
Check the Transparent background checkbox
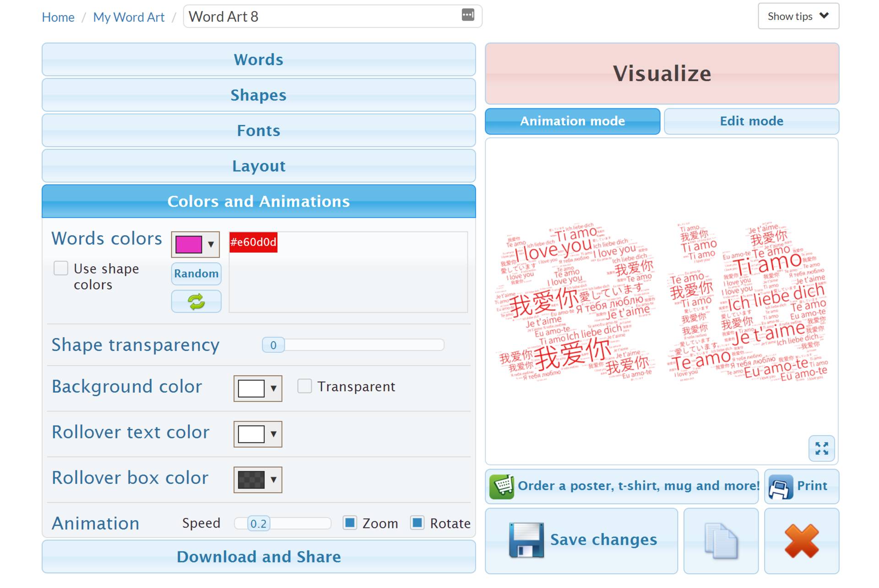click(304, 386)
